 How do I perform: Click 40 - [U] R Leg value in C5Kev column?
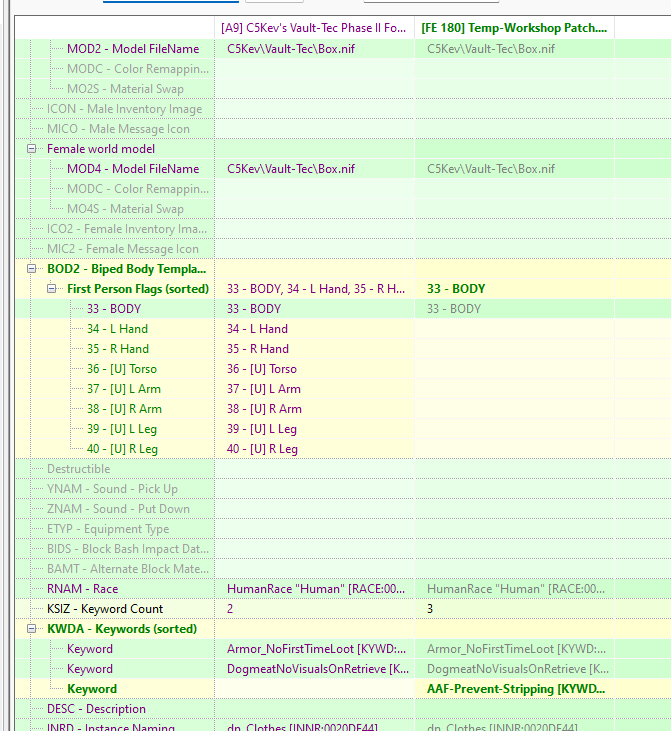click(x=263, y=449)
